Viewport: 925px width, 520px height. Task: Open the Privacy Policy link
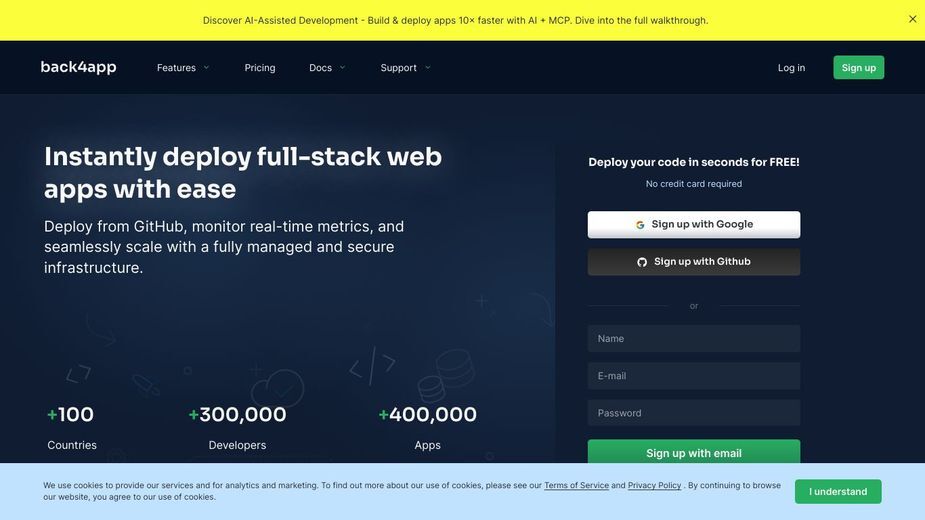click(x=654, y=485)
